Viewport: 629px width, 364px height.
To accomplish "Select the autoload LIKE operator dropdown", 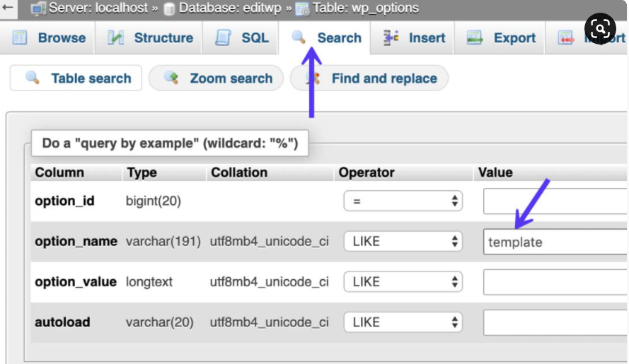I will click(403, 322).
